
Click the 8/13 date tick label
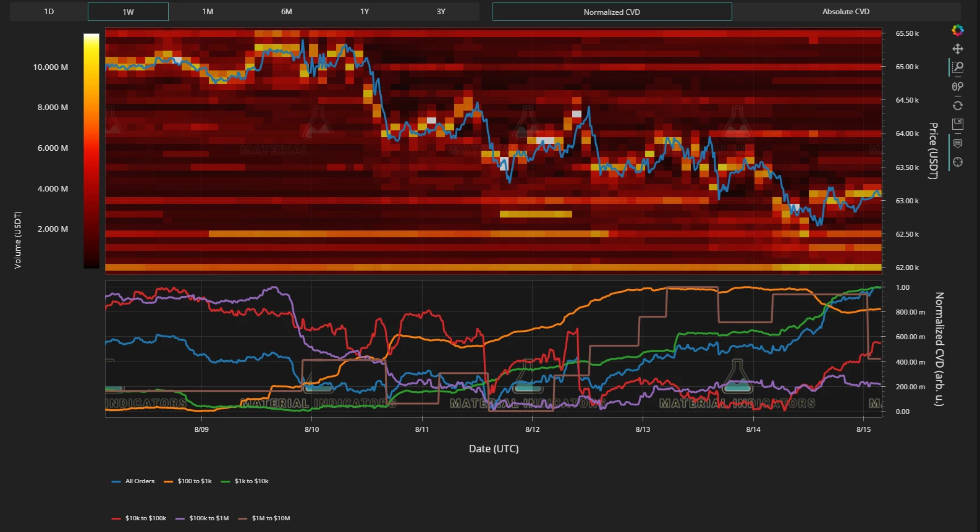(643, 429)
